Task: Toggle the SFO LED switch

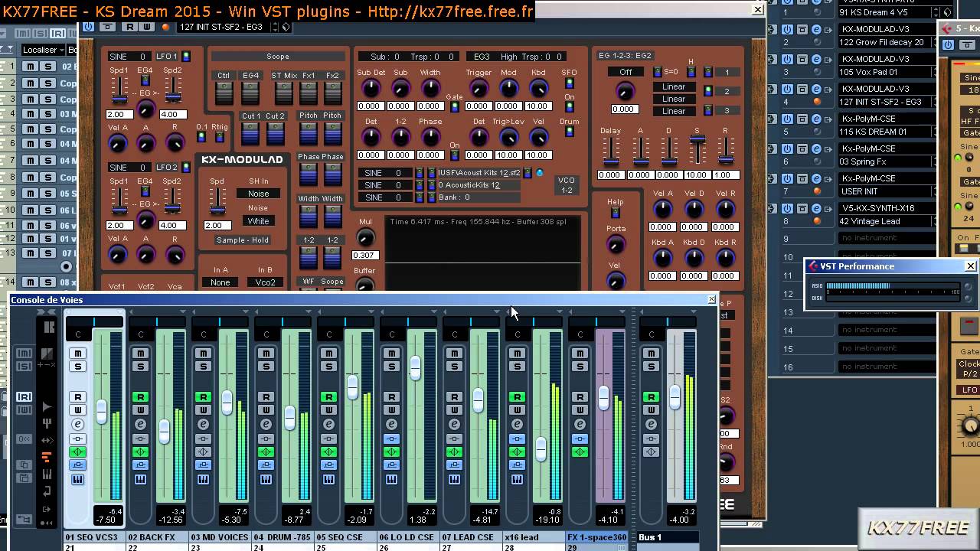Action: pos(569,83)
